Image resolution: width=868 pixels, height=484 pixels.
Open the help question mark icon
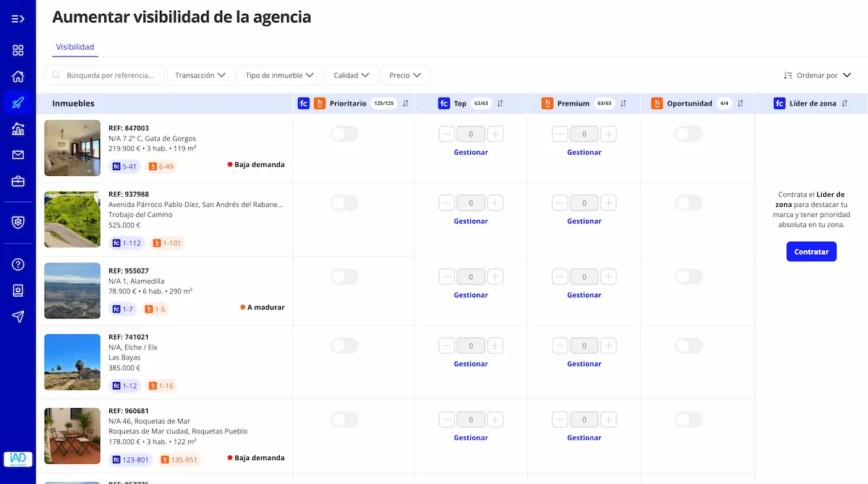coord(18,265)
